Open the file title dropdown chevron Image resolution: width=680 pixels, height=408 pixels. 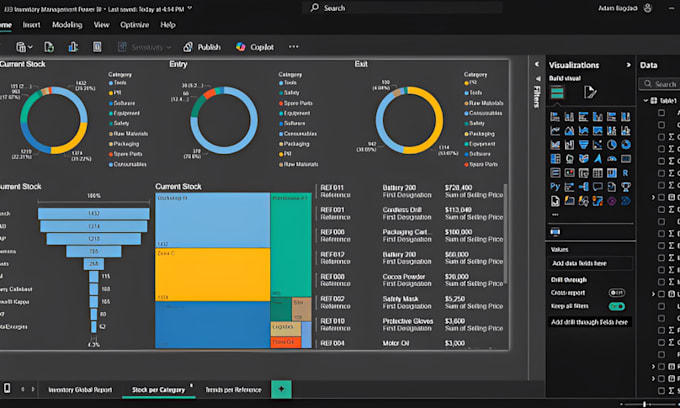pos(190,8)
